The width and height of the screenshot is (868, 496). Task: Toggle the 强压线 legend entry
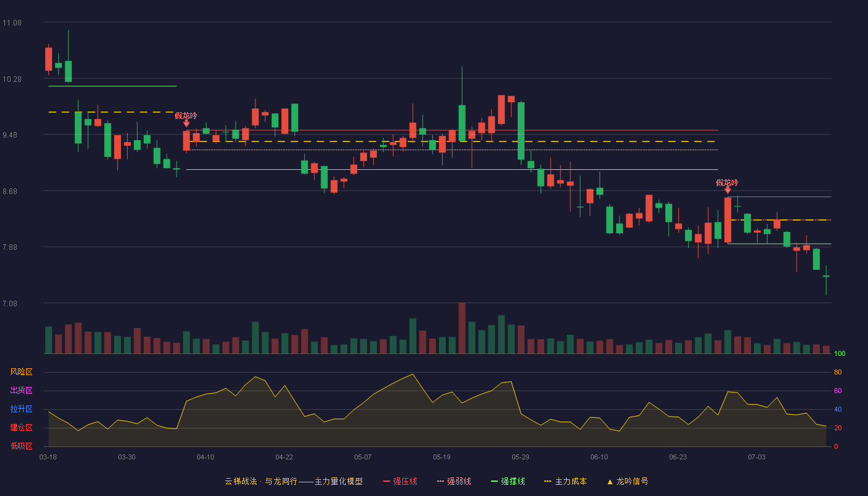pyautogui.click(x=400, y=481)
